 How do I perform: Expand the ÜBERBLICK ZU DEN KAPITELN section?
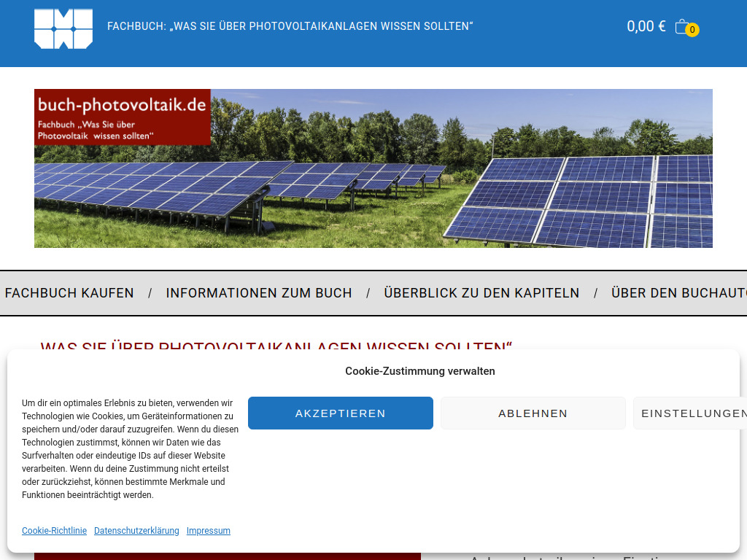(x=481, y=292)
